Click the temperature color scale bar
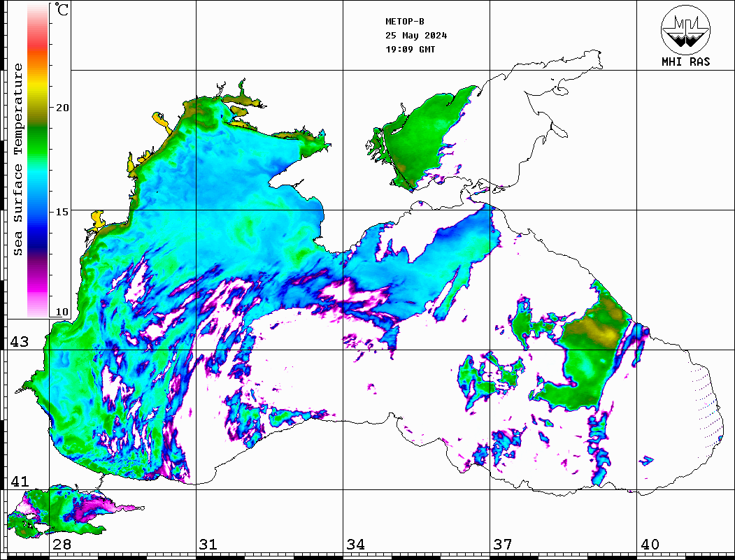 (x=38, y=161)
